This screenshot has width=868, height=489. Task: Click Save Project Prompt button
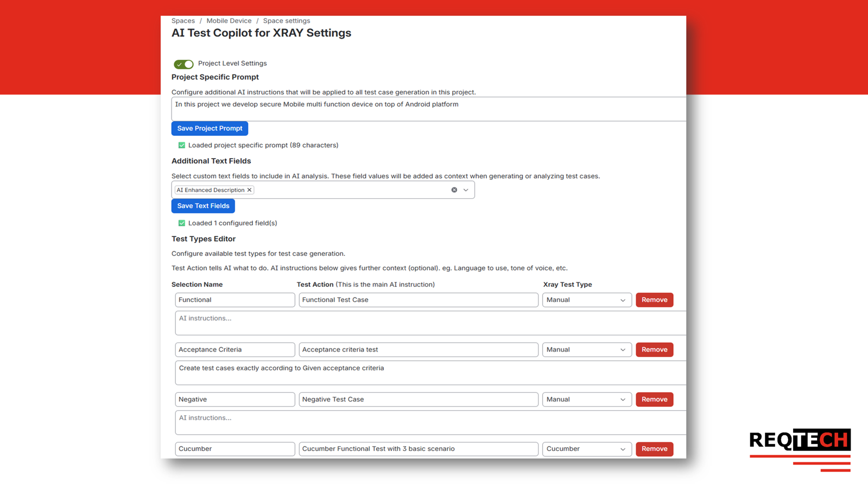coord(210,128)
